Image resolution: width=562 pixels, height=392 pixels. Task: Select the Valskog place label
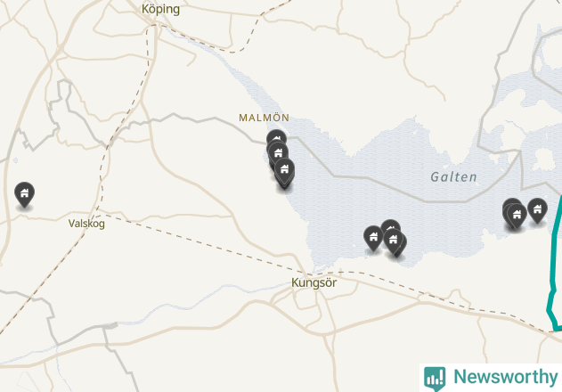(x=86, y=224)
